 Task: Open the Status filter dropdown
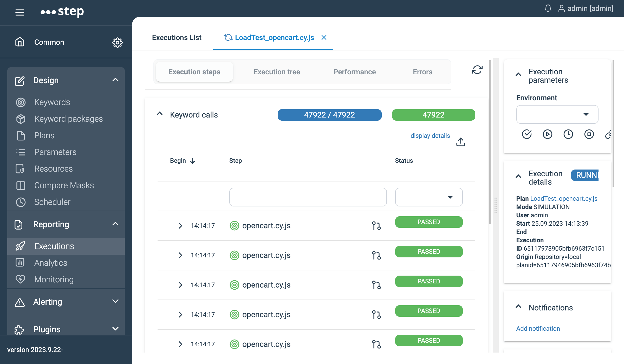click(429, 197)
